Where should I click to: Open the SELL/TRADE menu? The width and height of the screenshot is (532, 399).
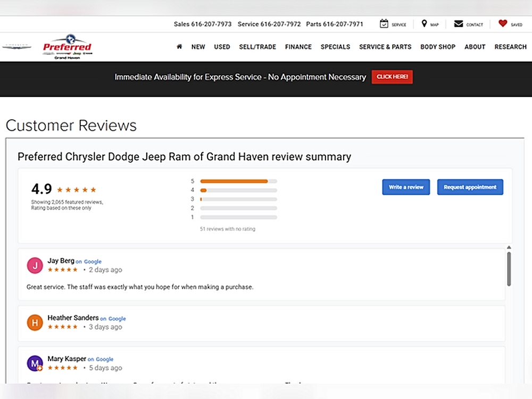pos(257,47)
